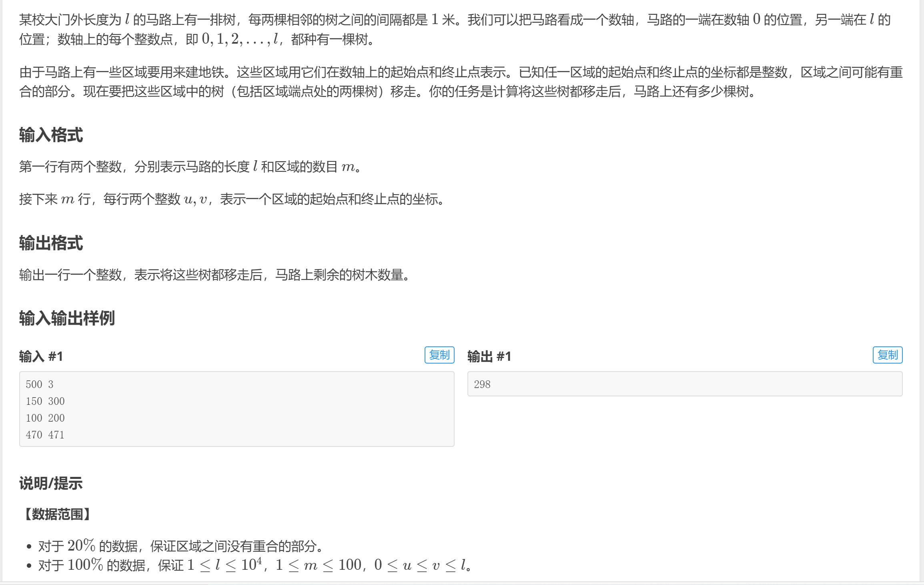Click the 输出 #1 label
Screen dimensions: 924x585
point(489,356)
